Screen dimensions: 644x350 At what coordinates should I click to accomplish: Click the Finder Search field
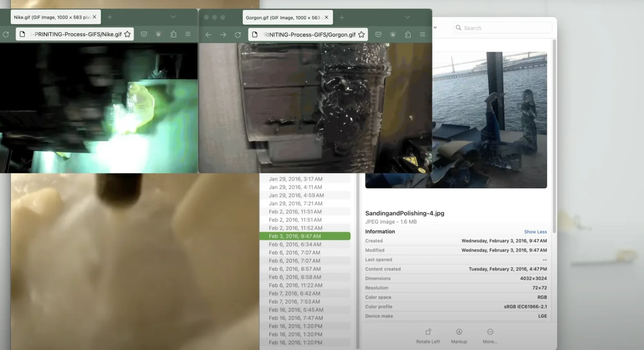502,28
